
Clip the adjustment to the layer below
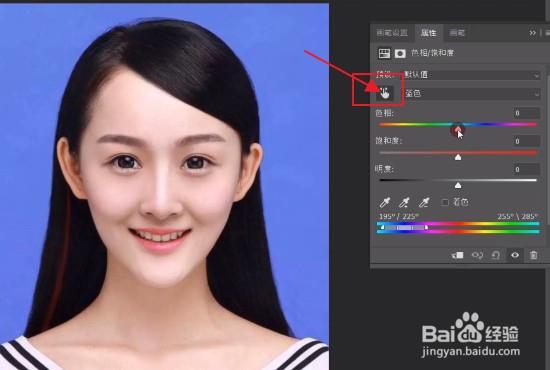point(457,255)
